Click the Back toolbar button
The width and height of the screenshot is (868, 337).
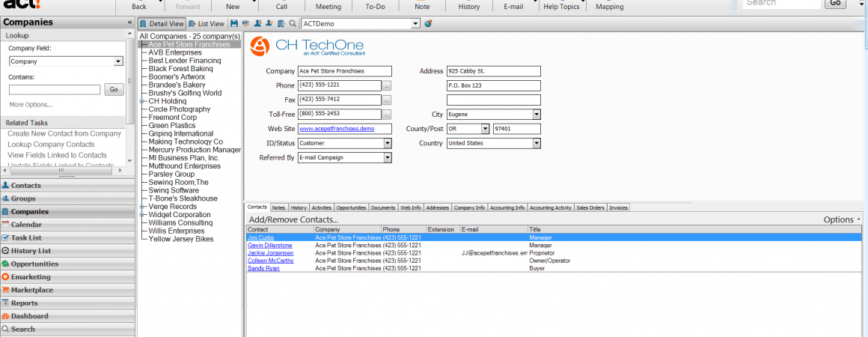click(139, 6)
